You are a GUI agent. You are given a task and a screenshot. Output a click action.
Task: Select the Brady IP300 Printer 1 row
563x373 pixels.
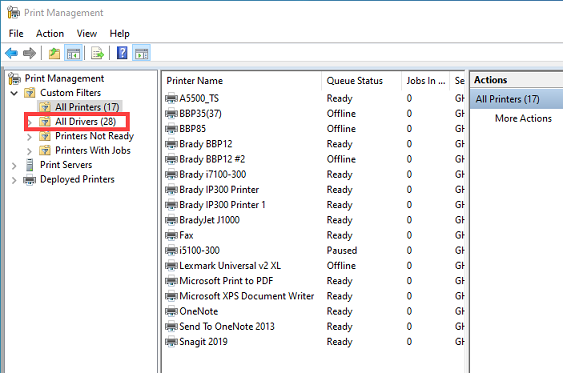(222, 205)
